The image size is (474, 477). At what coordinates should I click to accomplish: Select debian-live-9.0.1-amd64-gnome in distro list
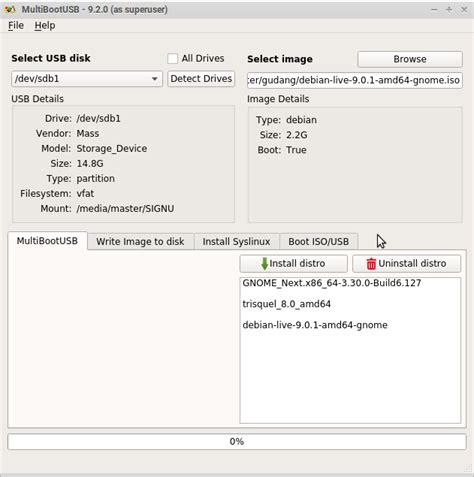[315, 325]
